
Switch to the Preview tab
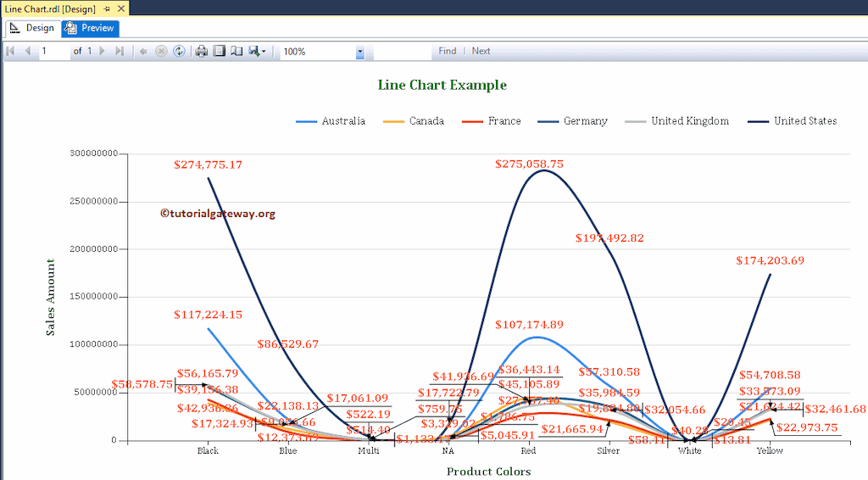90,28
